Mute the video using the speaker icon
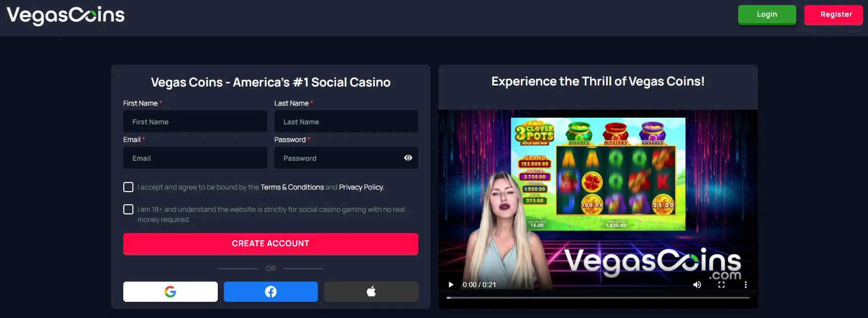868x318 pixels. click(x=697, y=285)
